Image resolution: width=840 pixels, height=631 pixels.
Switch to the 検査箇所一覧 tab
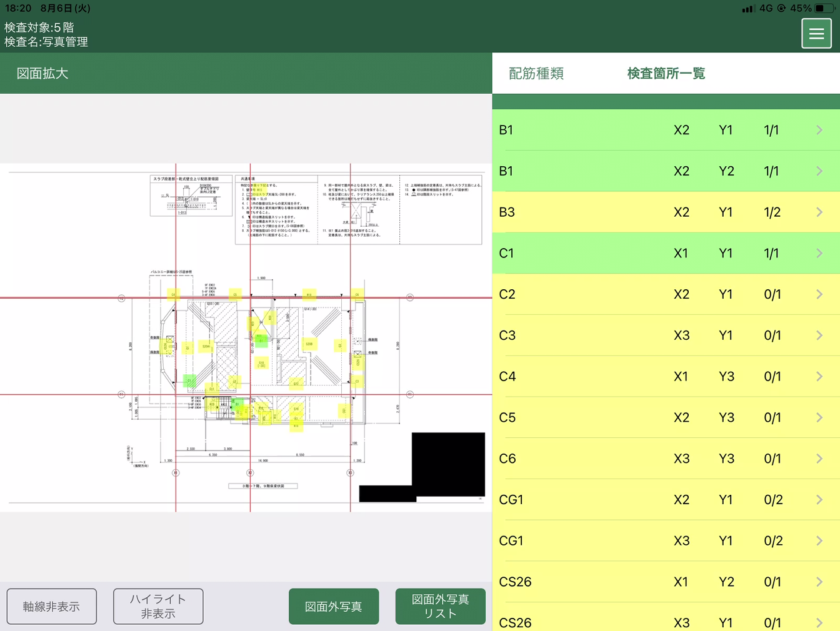click(666, 73)
